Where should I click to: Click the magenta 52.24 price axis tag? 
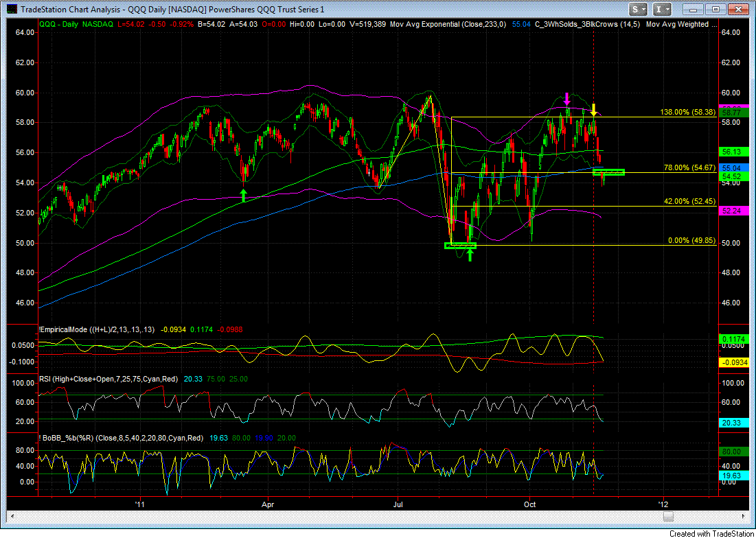coord(733,211)
